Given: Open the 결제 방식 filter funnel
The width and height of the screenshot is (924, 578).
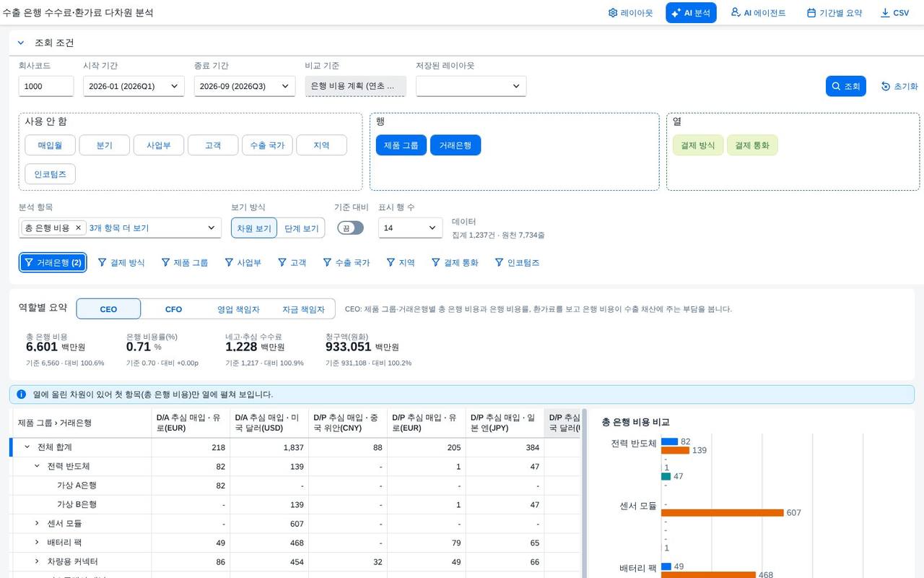Looking at the screenshot, I should (x=121, y=262).
